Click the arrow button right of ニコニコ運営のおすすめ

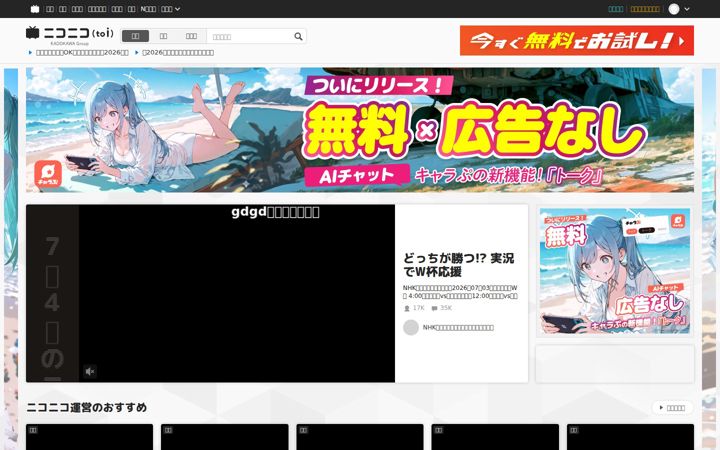672,407
